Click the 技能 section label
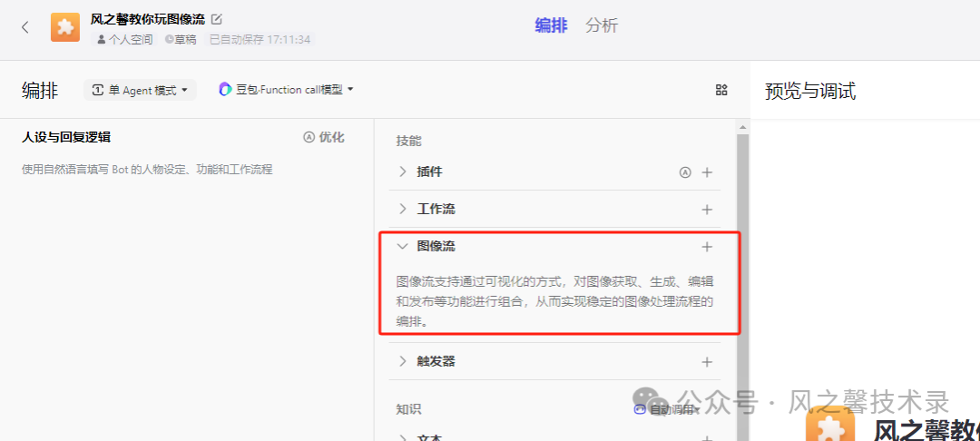Viewport: 980px width, 441px height. point(408,142)
